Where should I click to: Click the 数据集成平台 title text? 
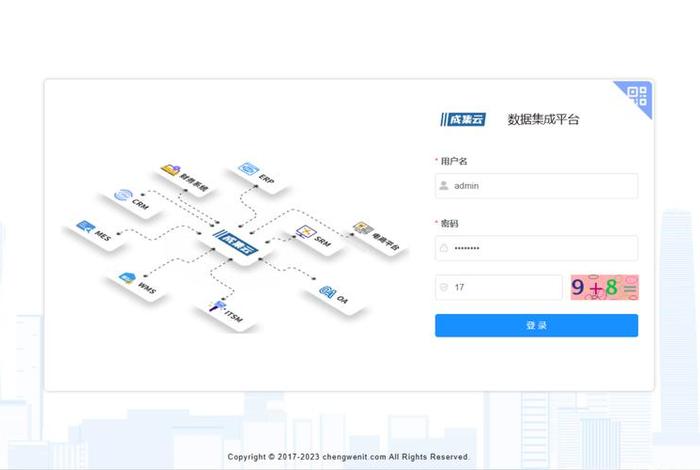click(543, 119)
